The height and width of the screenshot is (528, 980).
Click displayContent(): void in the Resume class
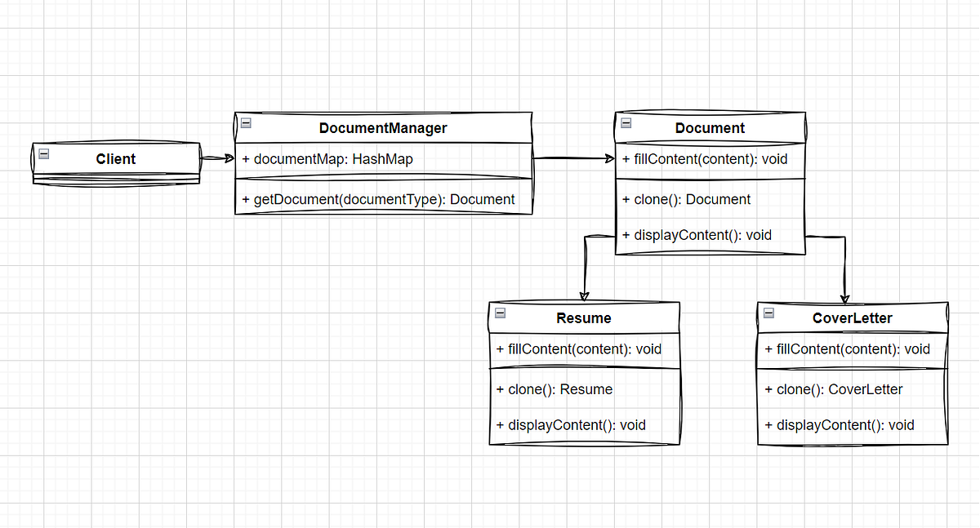click(572, 424)
